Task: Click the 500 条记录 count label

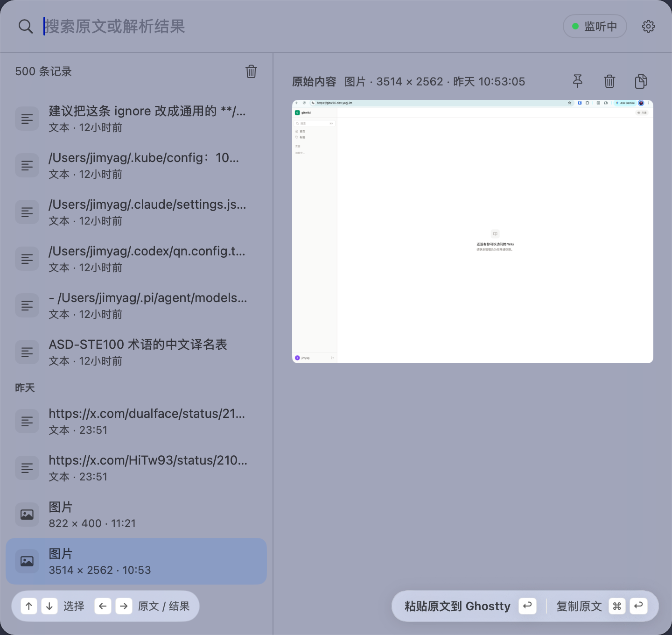Action: tap(43, 71)
